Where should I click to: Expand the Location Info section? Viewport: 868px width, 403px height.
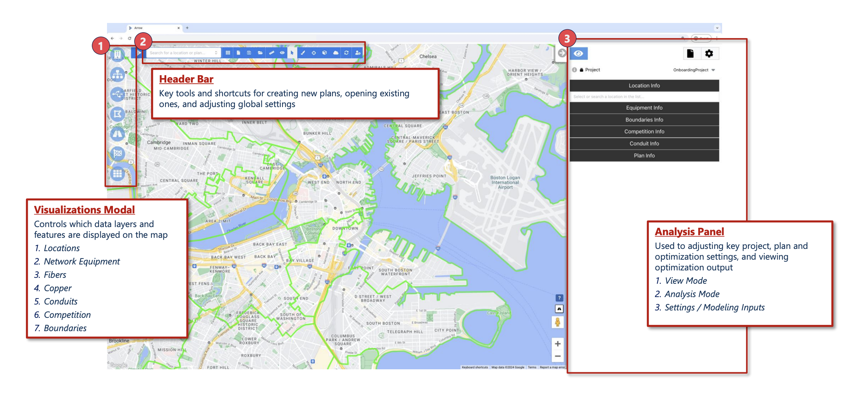[644, 86]
